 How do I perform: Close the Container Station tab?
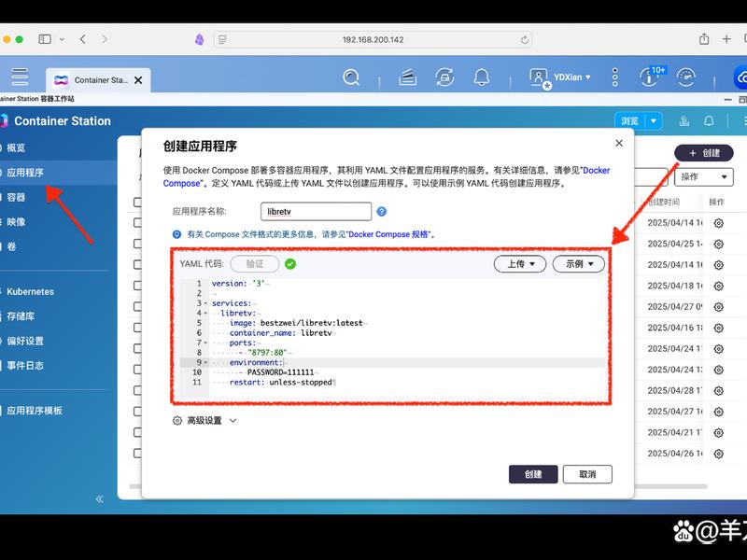(138, 80)
